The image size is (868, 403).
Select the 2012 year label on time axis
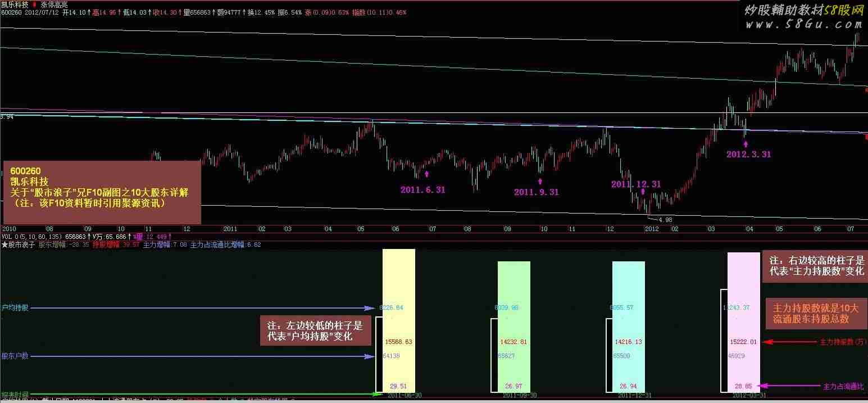pos(651,229)
